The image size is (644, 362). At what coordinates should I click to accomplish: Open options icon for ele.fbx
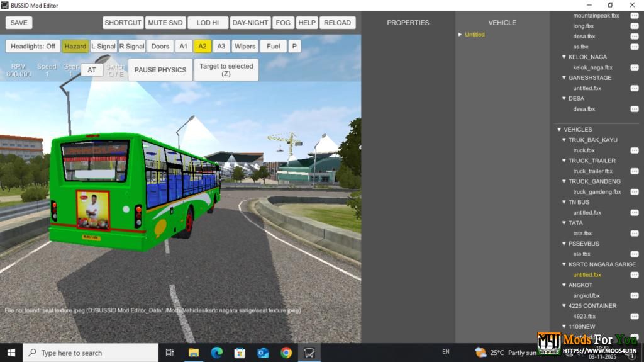pos(635,254)
